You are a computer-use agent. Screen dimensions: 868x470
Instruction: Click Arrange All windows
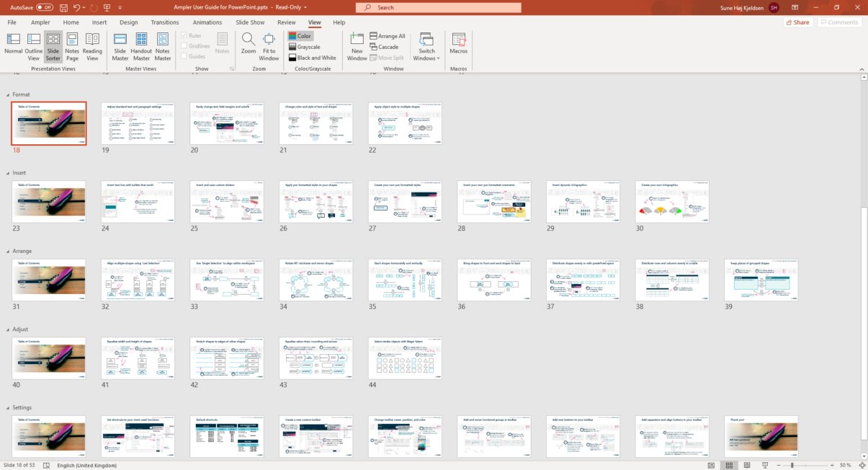[389, 35]
